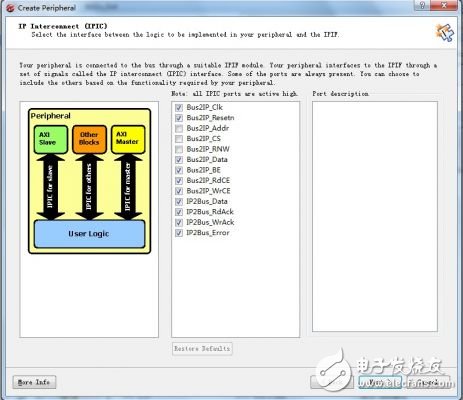Click the User Logic block in diagram
Viewport: 463px width, 400px height.
[89, 234]
